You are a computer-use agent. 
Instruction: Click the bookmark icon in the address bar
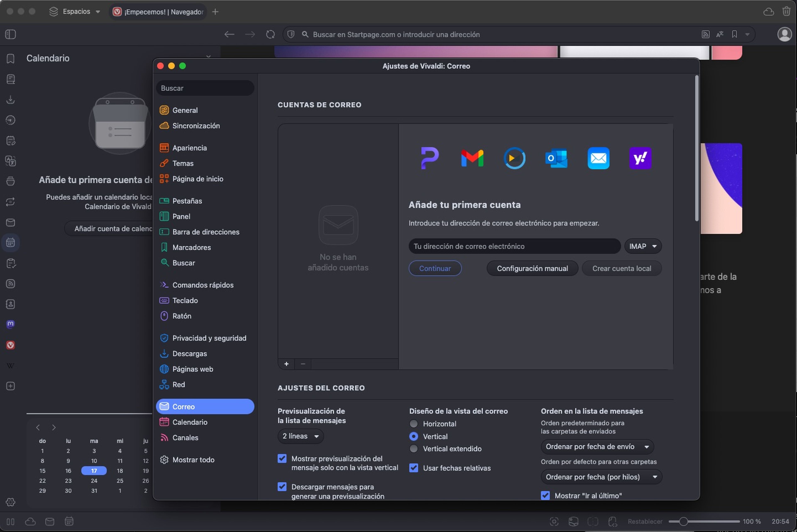tap(734, 34)
